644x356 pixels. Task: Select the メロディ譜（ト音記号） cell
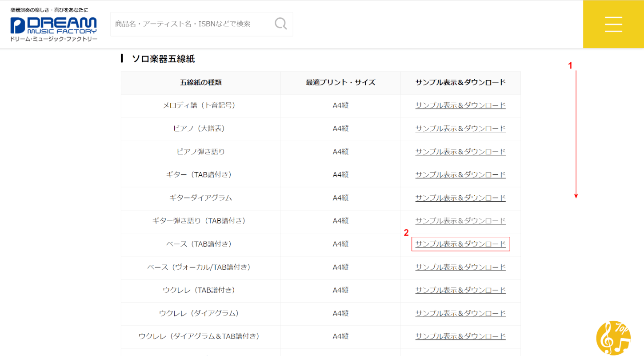click(201, 106)
